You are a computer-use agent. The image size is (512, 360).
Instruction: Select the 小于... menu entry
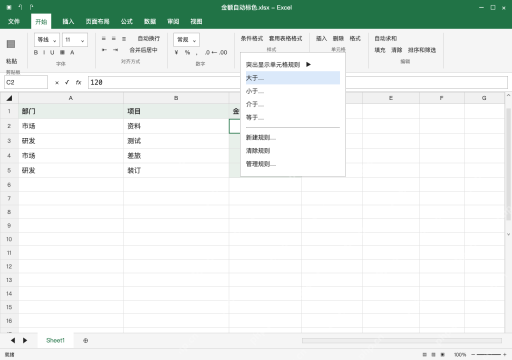293,91
